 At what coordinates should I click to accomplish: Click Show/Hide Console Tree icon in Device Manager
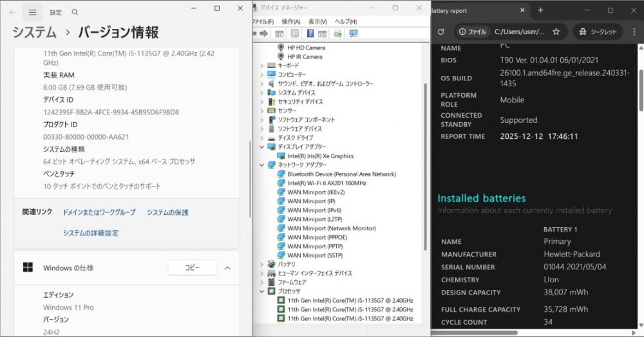[279, 33]
